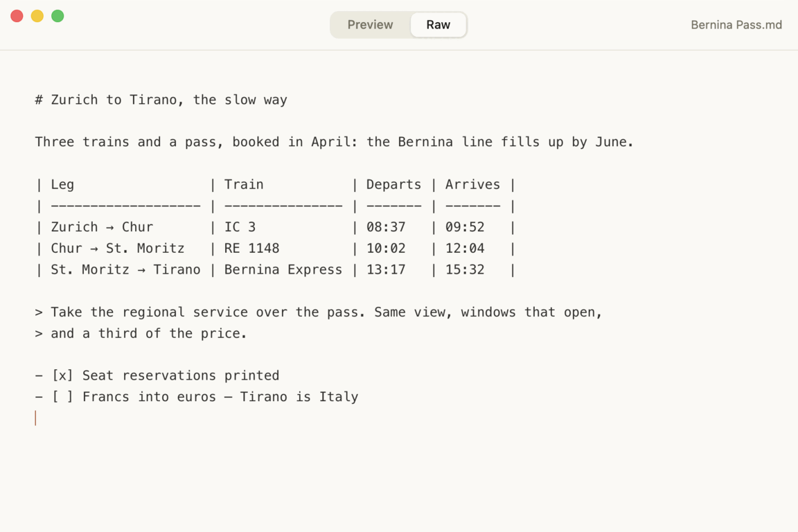Image resolution: width=798 pixels, height=532 pixels.
Task: Close the window with the red button
Action: 17,16
